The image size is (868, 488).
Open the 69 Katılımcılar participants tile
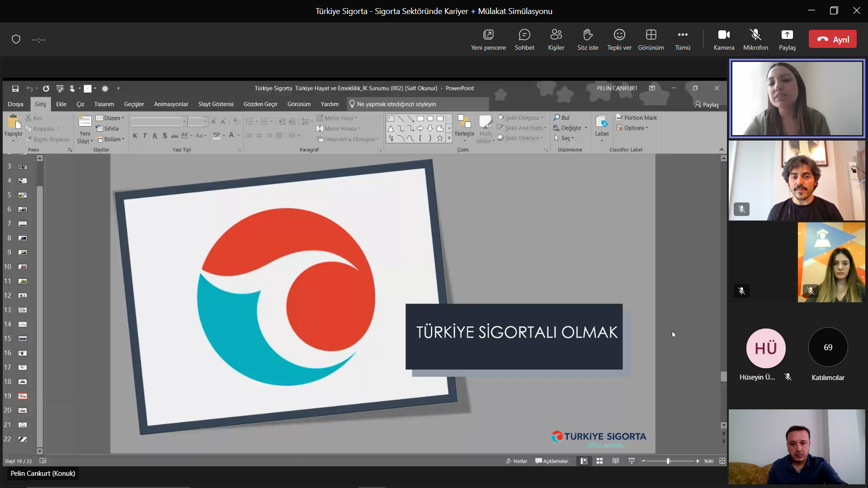(828, 354)
